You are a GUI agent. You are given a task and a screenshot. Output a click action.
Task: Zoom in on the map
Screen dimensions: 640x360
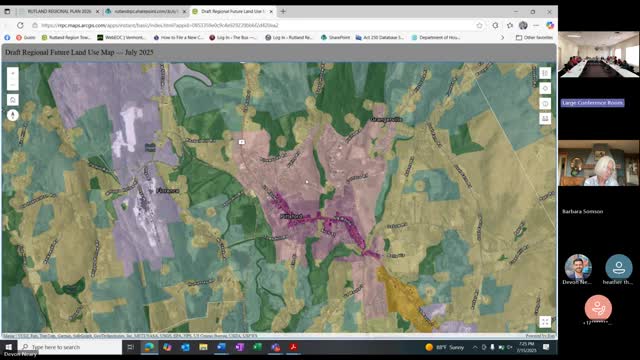pyautogui.click(x=13, y=73)
